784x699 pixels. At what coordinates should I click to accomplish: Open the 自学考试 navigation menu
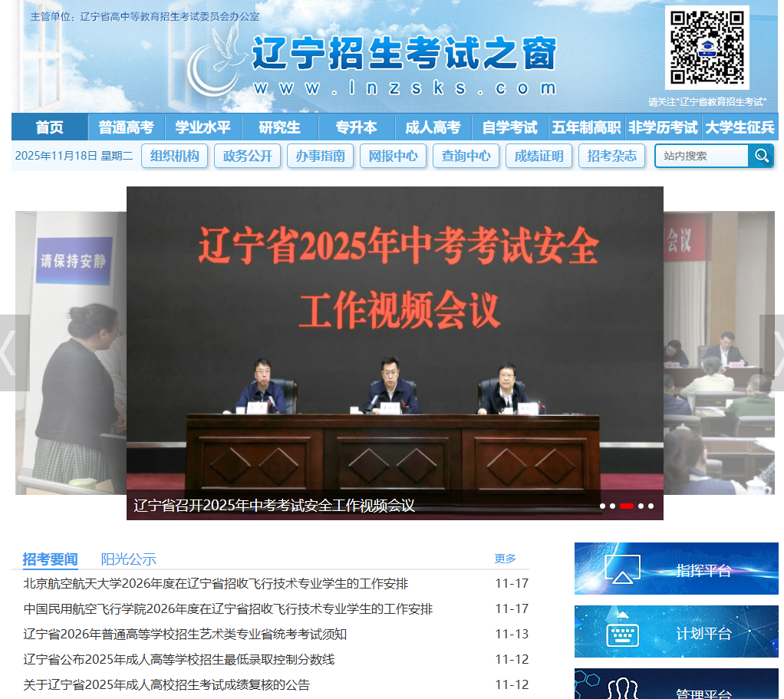point(510,127)
